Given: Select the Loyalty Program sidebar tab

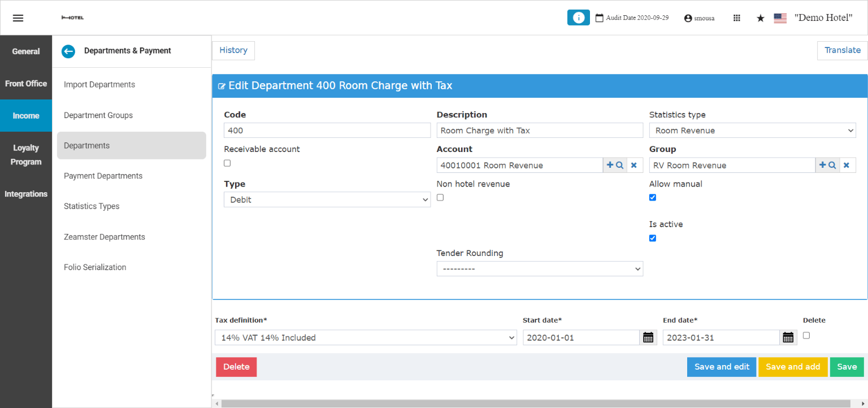Looking at the screenshot, I should 26,155.
